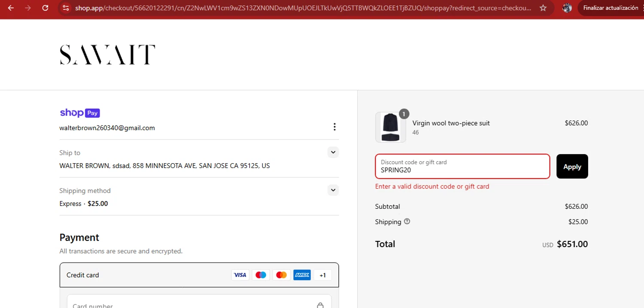Click the Payment section heading
644x308 pixels.
coord(79,238)
